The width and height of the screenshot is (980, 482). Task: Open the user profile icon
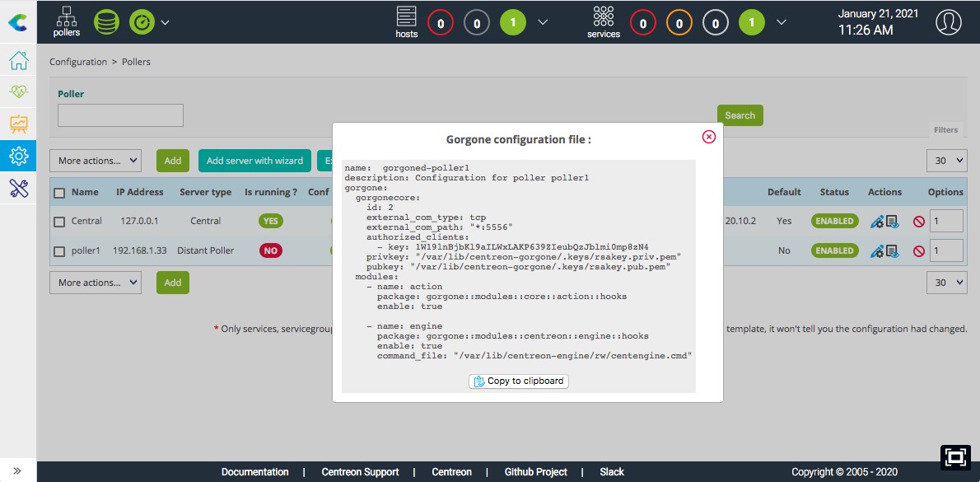949,22
